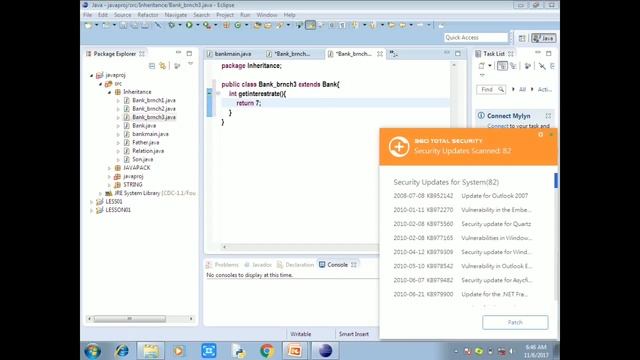
Task: Click the Open Type toolbar icon
Action: tap(257, 25)
